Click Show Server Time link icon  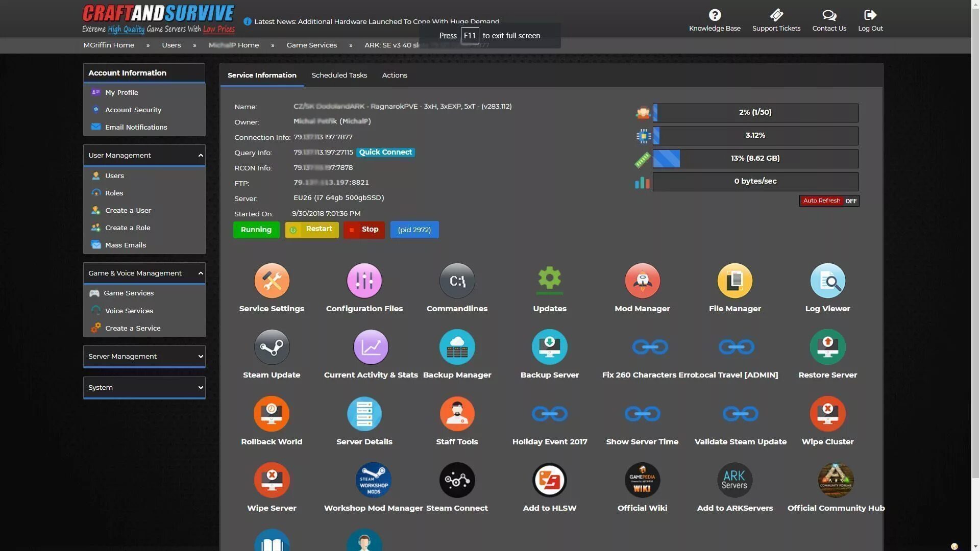coord(642,414)
